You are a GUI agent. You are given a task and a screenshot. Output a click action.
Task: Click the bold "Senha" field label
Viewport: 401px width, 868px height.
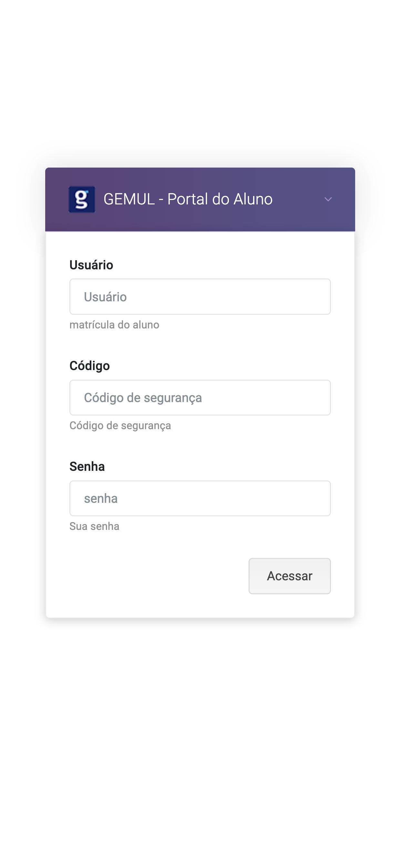87,466
